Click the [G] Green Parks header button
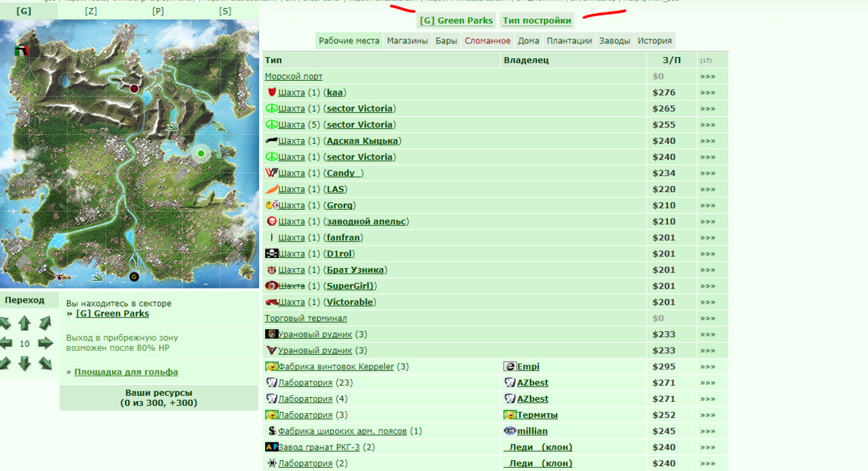This screenshot has height=471, width=868. click(x=456, y=20)
